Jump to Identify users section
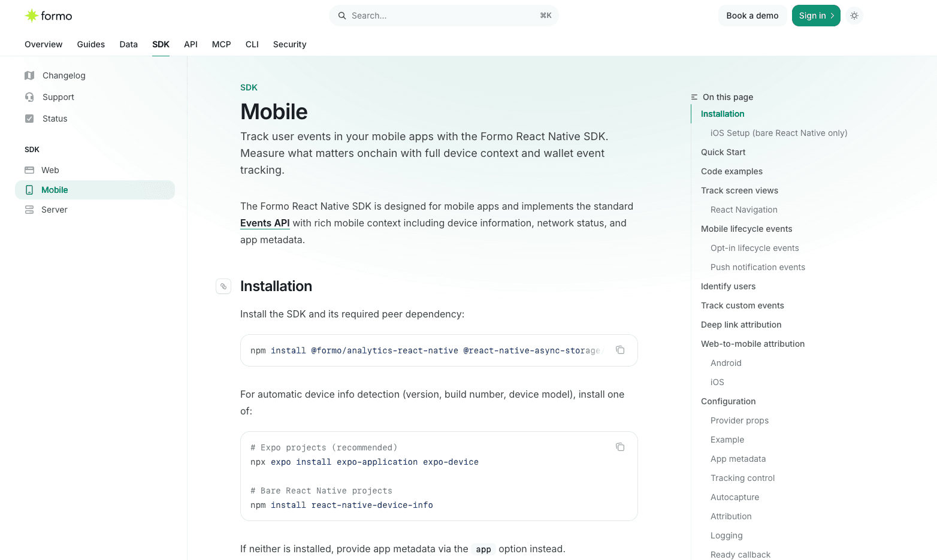Viewport: 937px width, 560px height. click(728, 286)
